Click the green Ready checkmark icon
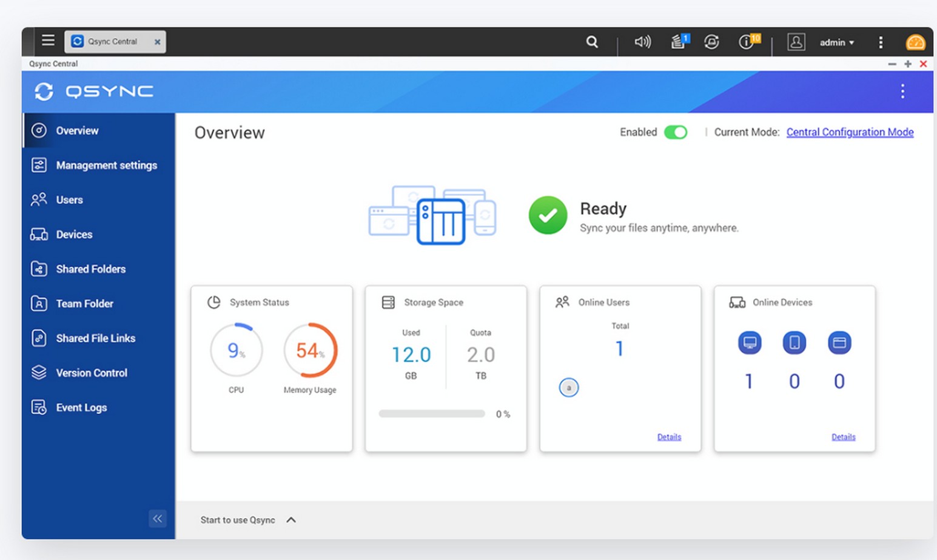The image size is (937, 560). coord(548,215)
